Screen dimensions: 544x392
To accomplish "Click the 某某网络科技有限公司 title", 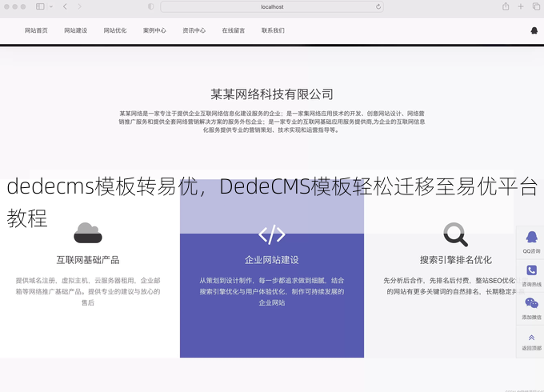I will [272, 94].
